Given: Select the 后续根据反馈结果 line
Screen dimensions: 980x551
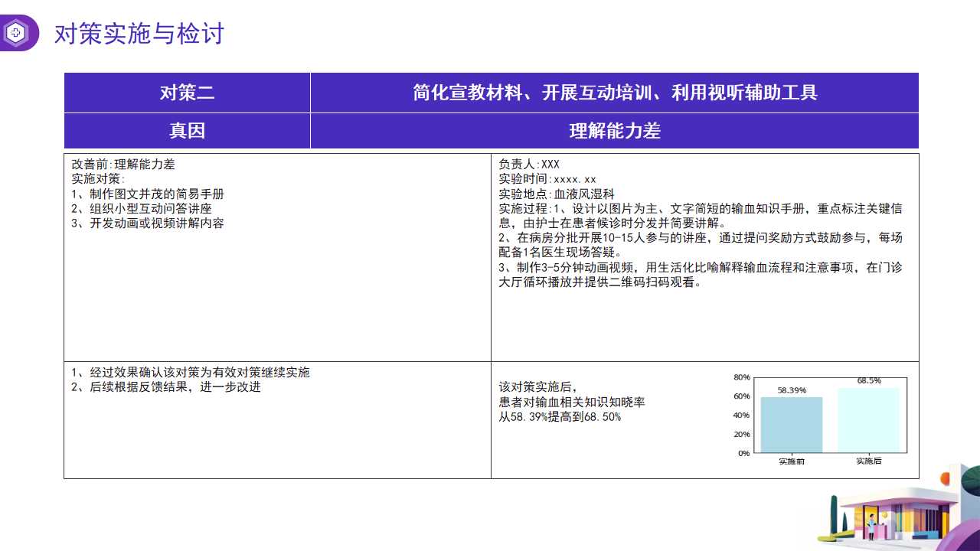Looking at the screenshot, I should click(166, 387).
